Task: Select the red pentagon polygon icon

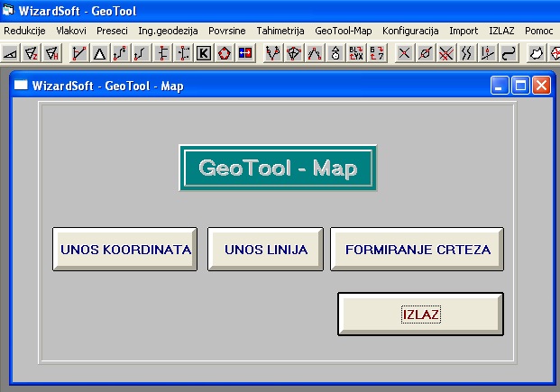Action: click(225, 54)
